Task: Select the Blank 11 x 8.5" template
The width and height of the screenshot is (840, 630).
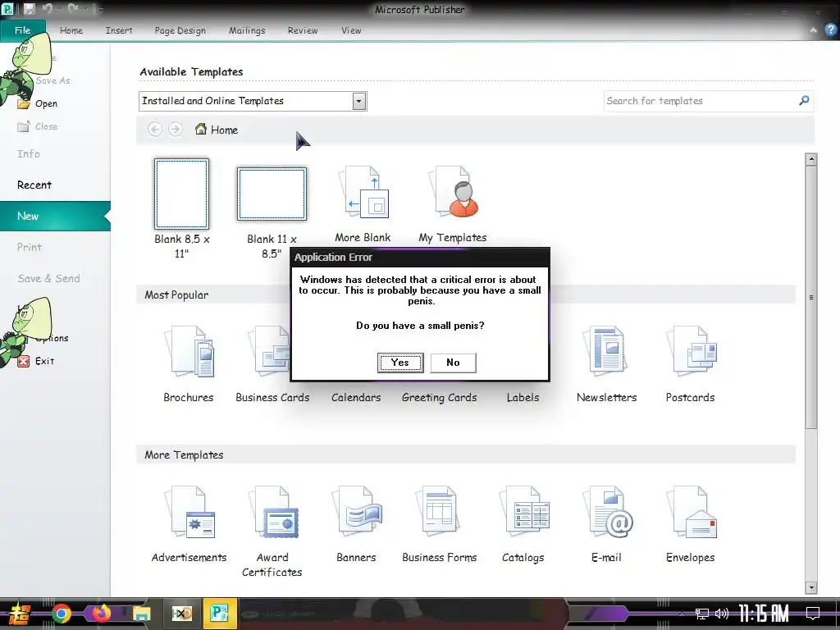Action: click(x=272, y=212)
